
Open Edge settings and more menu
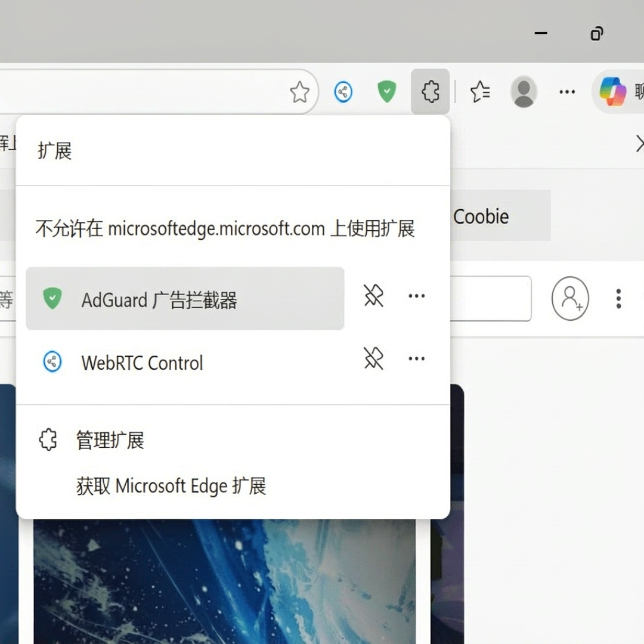(567, 92)
